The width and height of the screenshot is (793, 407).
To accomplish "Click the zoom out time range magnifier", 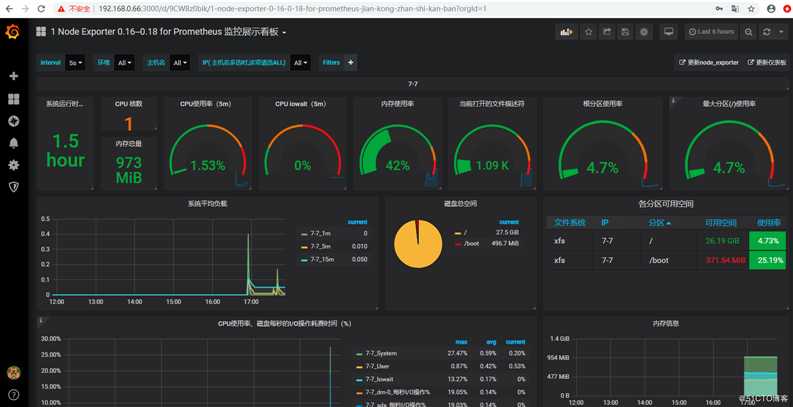I will pyautogui.click(x=748, y=32).
